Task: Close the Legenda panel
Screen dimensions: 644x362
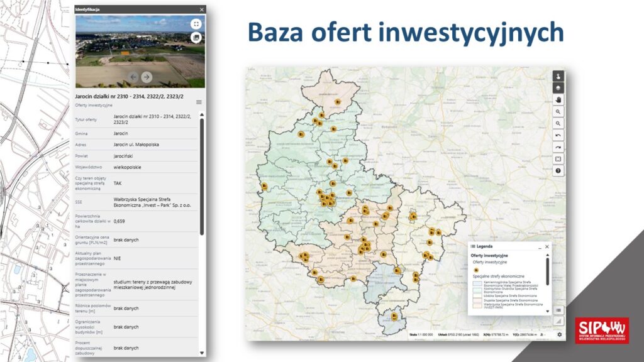Action: coord(547,247)
